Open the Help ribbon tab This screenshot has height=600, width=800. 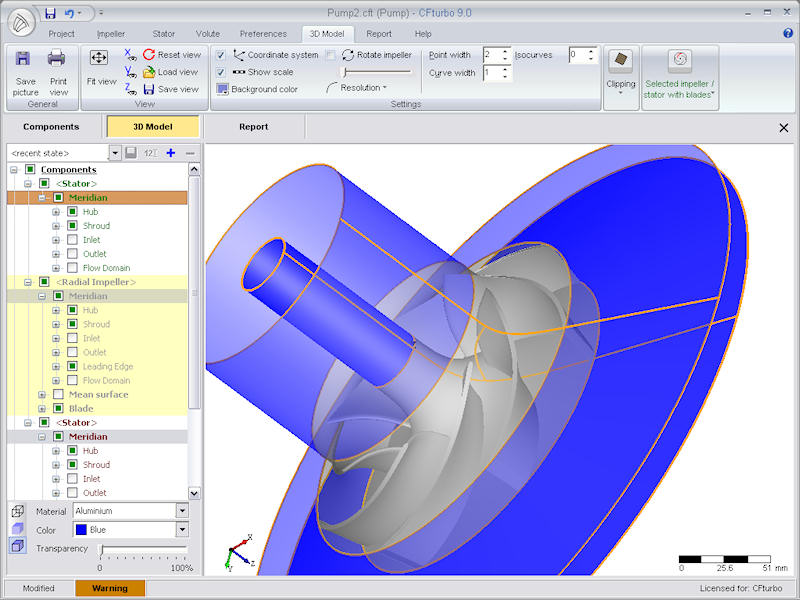pos(423,34)
